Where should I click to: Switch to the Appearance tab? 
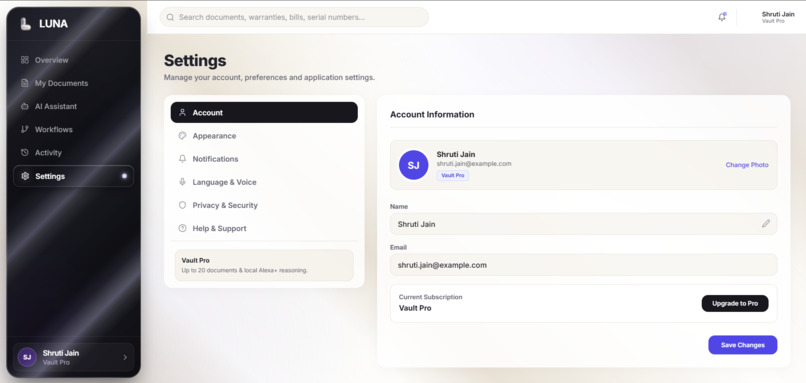click(264, 136)
